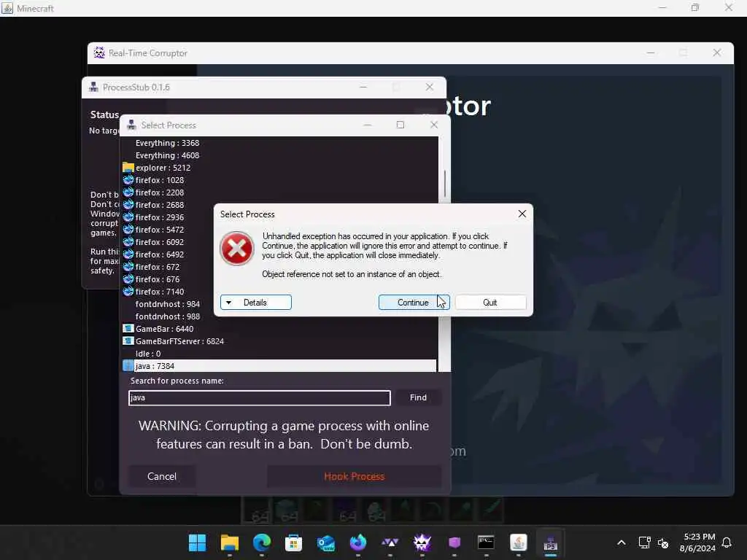The width and height of the screenshot is (747, 560).
Task: Select Idle : 0 process row
Action: click(279, 354)
